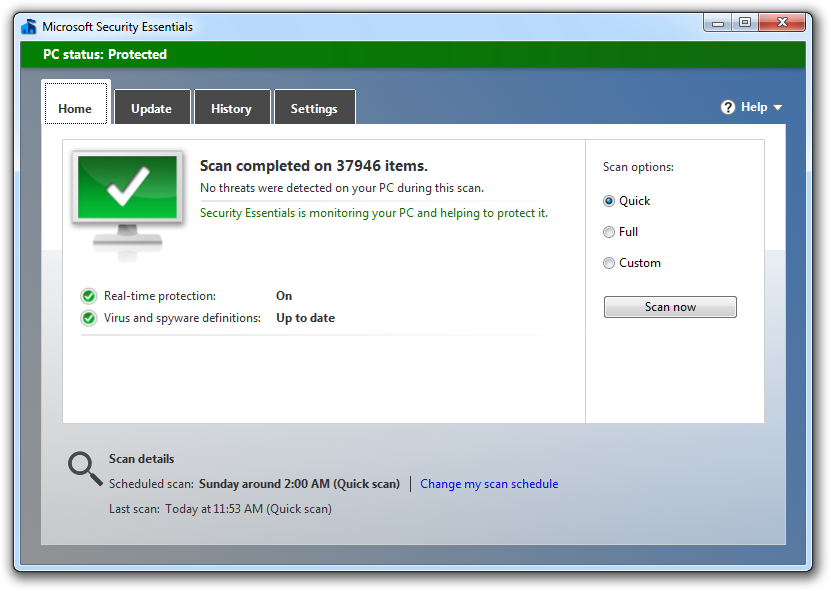Click the 'Up to date' definitions status
Viewport: 831px width, 591px height.
point(305,318)
